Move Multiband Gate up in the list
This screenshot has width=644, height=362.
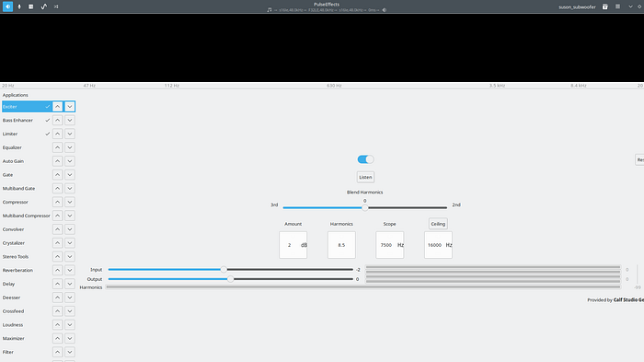click(x=57, y=189)
